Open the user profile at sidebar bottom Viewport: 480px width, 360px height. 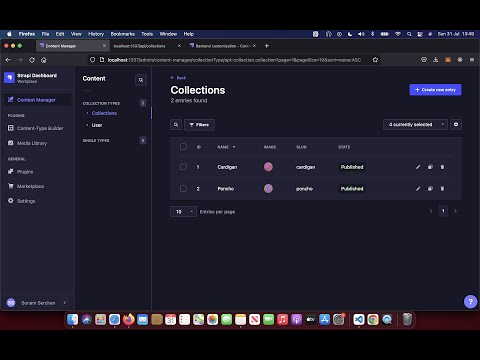point(32,303)
